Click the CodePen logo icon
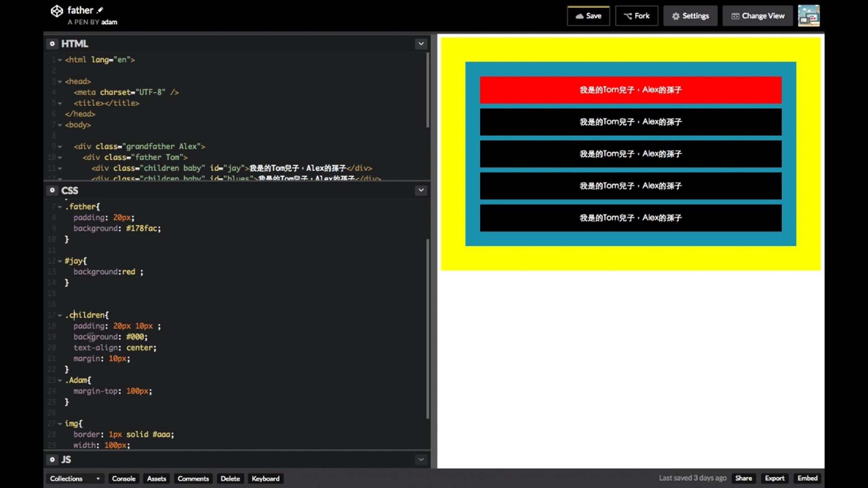The image size is (868, 488). pos(57,11)
